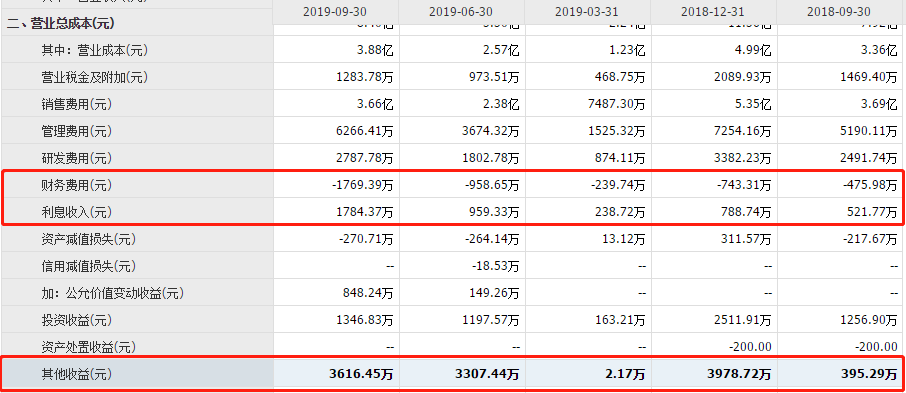Click the 资产减值损失(元) row label
Viewport: 906px width, 393px height.
tap(88, 239)
